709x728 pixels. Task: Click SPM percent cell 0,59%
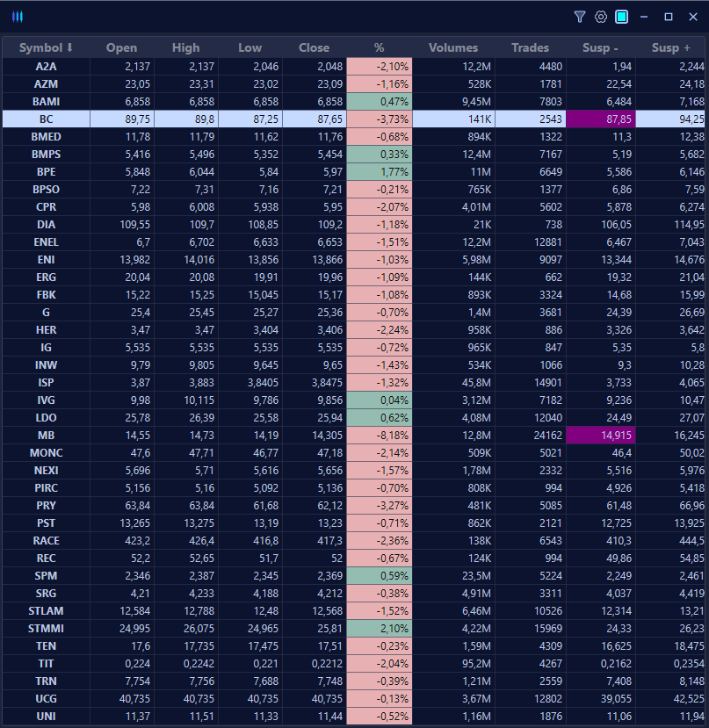(380, 576)
